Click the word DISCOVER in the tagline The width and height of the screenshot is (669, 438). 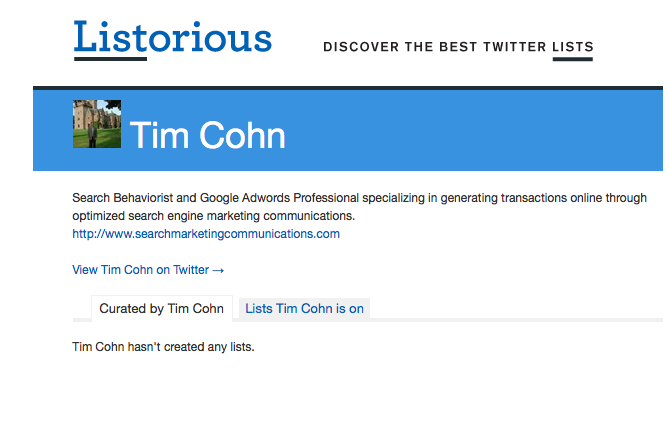coord(360,47)
